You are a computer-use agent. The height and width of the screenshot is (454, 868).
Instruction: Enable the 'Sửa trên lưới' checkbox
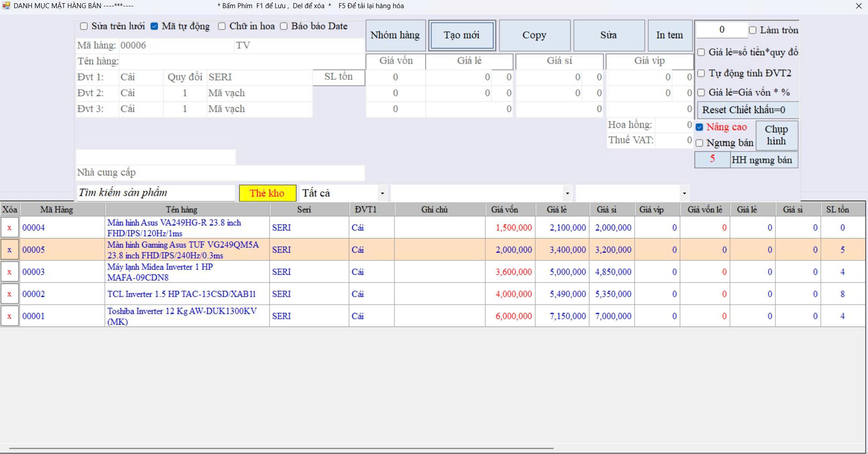point(84,26)
